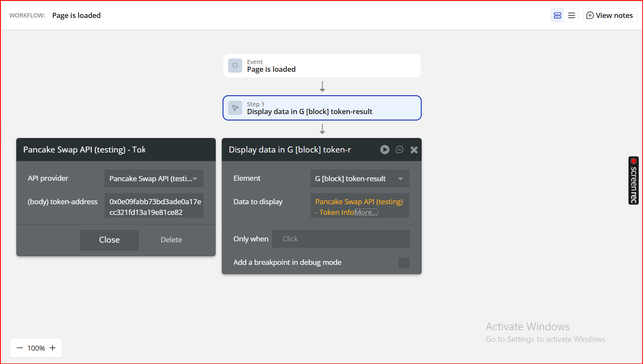Select Step 1 Display data block
The height and width of the screenshot is (364, 643).
322,108
